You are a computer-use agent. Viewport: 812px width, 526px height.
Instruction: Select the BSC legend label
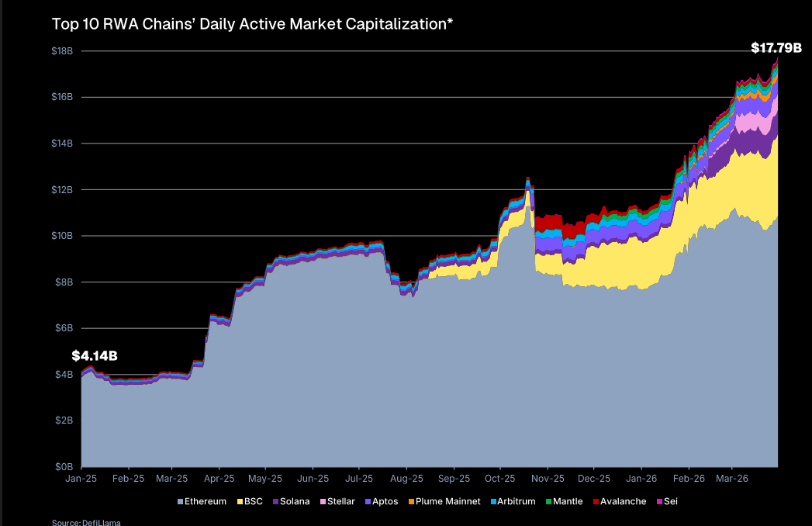(254, 502)
